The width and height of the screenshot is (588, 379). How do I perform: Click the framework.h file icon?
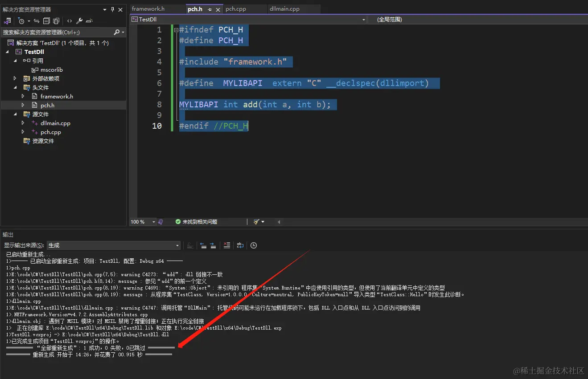pos(35,96)
